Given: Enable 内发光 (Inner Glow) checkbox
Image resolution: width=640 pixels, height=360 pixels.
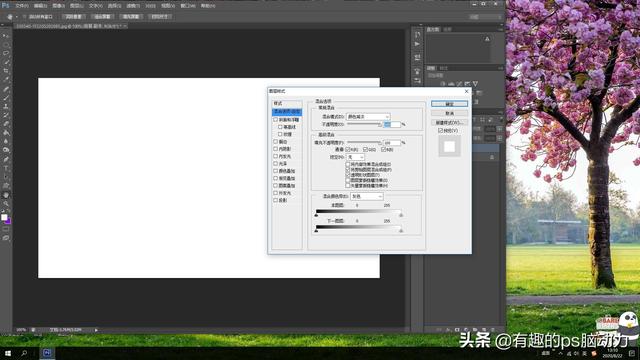Looking at the screenshot, I should click(276, 156).
